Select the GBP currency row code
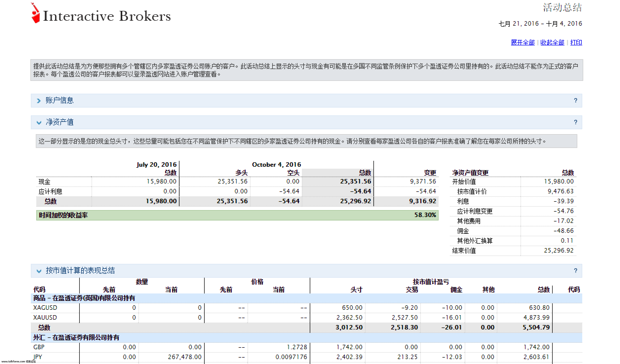This screenshot has height=364, width=620. pos(39,347)
